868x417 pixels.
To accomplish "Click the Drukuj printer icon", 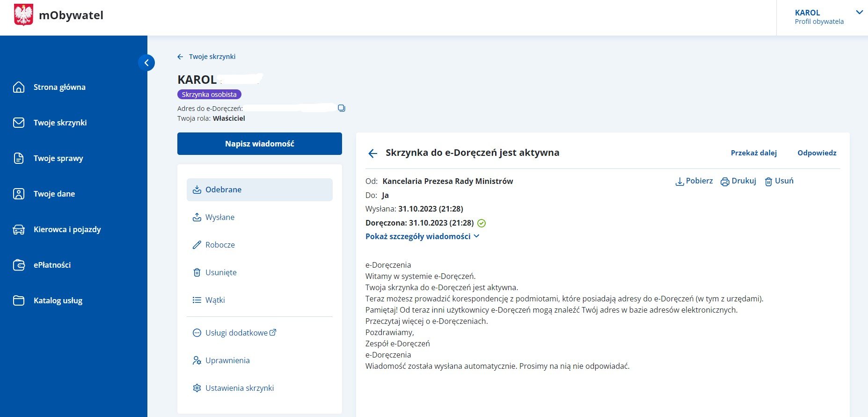I will (725, 182).
